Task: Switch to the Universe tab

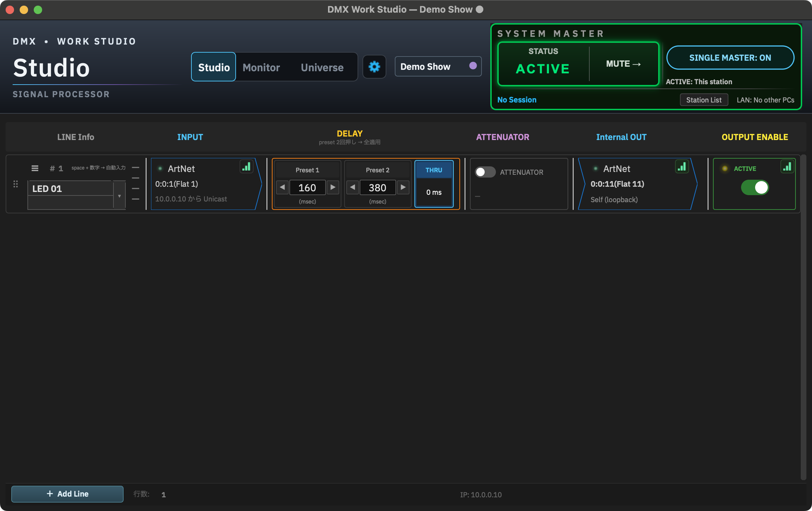Action: [x=322, y=67]
